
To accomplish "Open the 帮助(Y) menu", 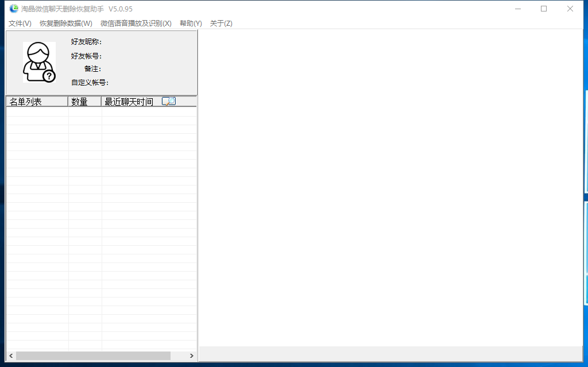I will point(191,24).
